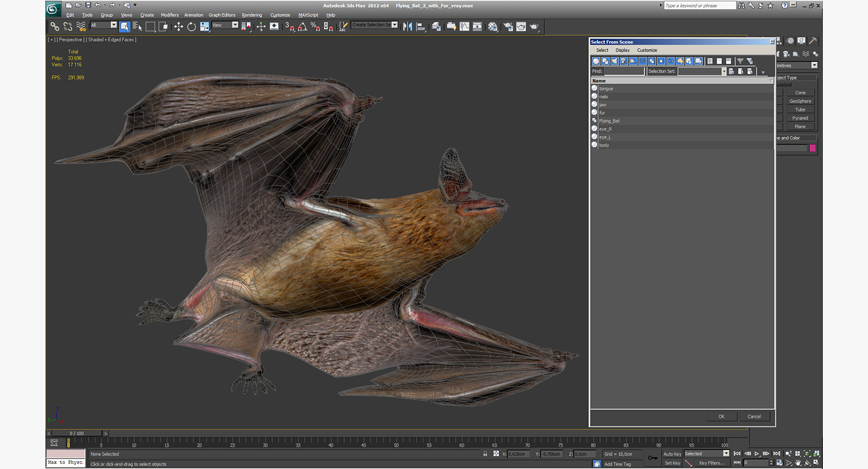The image size is (868, 469).
Task: Click the magenta object color swatch
Action: click(x=812, y=148)
